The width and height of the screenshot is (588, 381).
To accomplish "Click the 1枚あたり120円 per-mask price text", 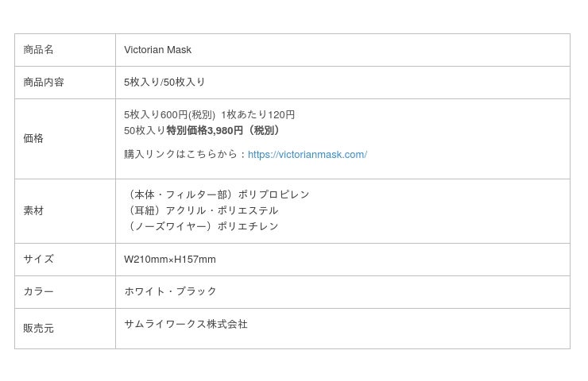I will 257,115.
